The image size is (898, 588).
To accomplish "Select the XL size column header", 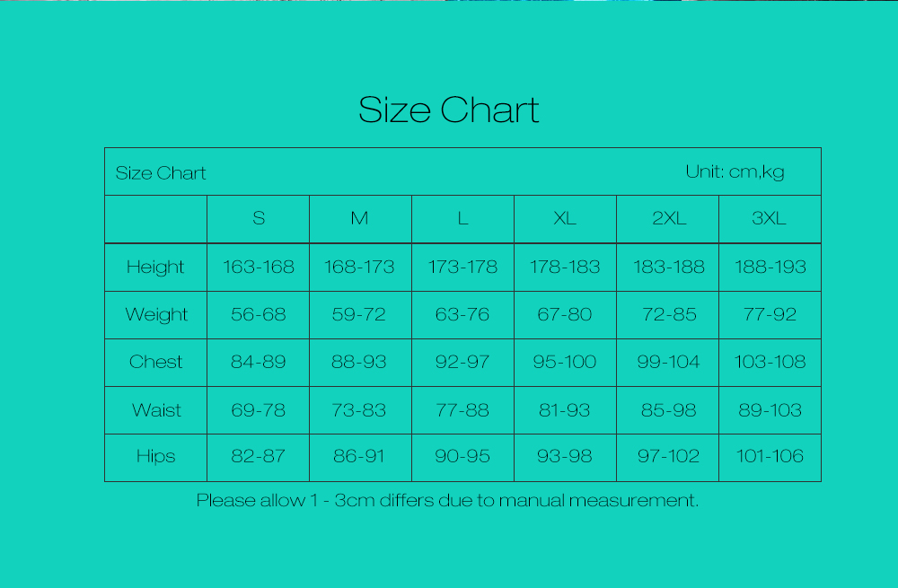I will point(565,218).
